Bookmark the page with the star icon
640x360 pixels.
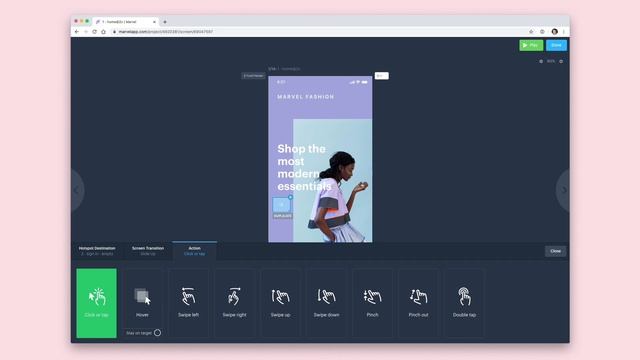tap(531, 31)
